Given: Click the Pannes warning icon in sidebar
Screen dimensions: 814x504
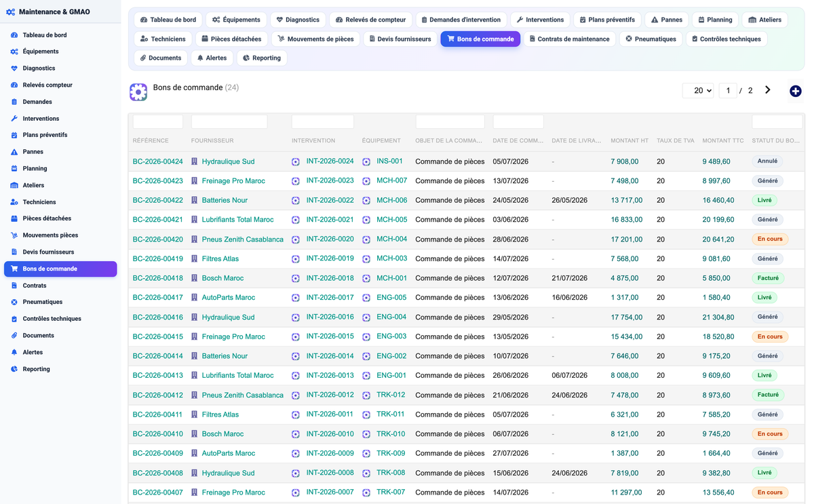Looking at the screenshot, I should [x=14, y=152].
